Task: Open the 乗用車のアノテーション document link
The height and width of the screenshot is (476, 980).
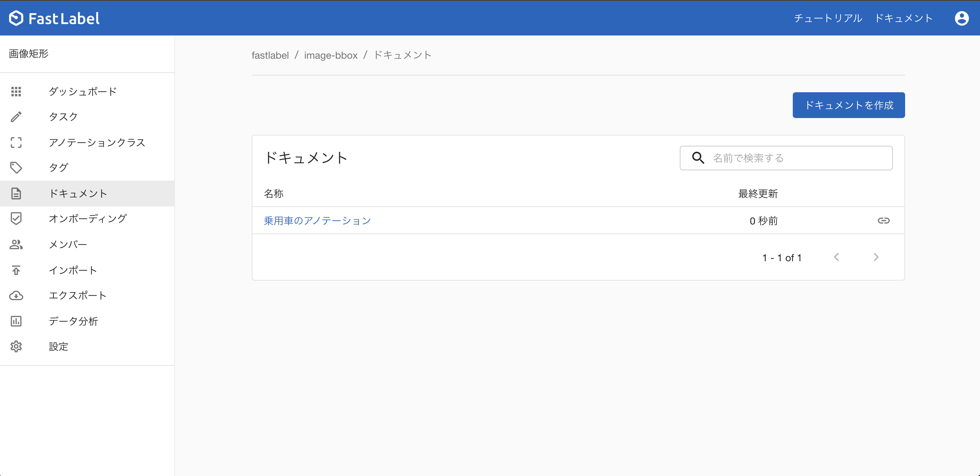Action: [317, 221]
